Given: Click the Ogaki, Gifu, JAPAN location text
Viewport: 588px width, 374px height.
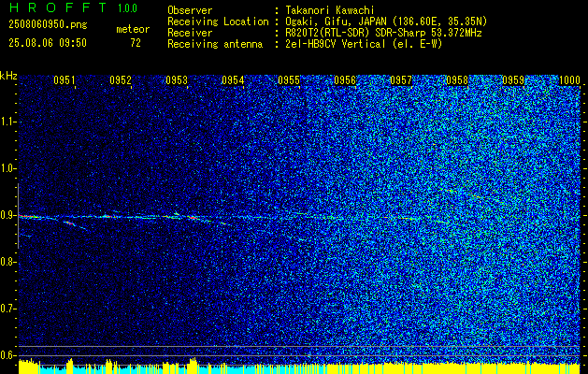Looking at the screenshot, I should point(385,22).
